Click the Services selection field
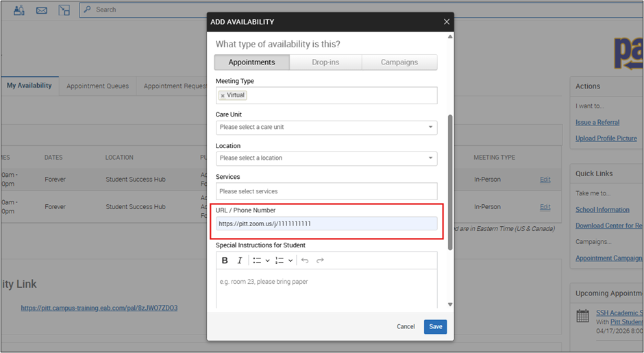Screen dimensions: 644x353 pos(327,191)
